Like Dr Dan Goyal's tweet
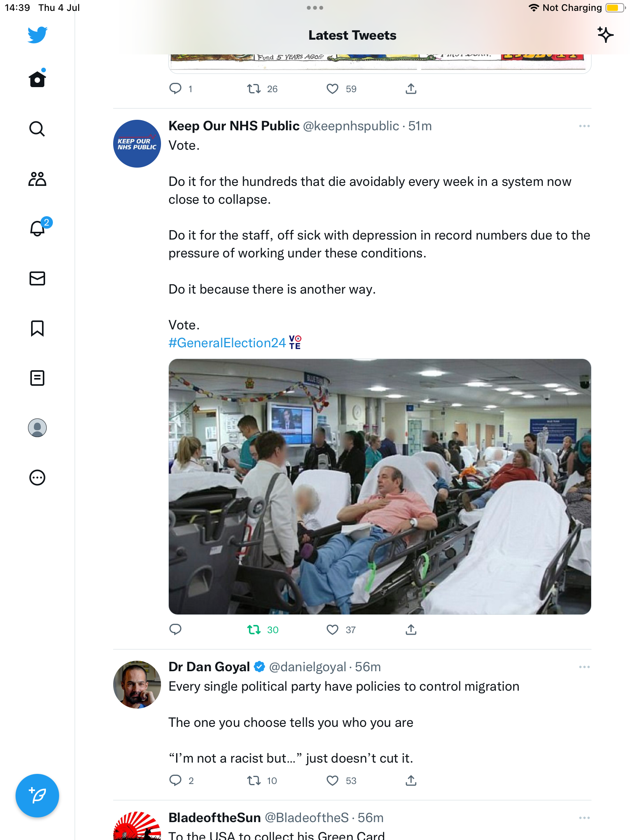This screenshot has height=840, width=630. pos(332,780)
